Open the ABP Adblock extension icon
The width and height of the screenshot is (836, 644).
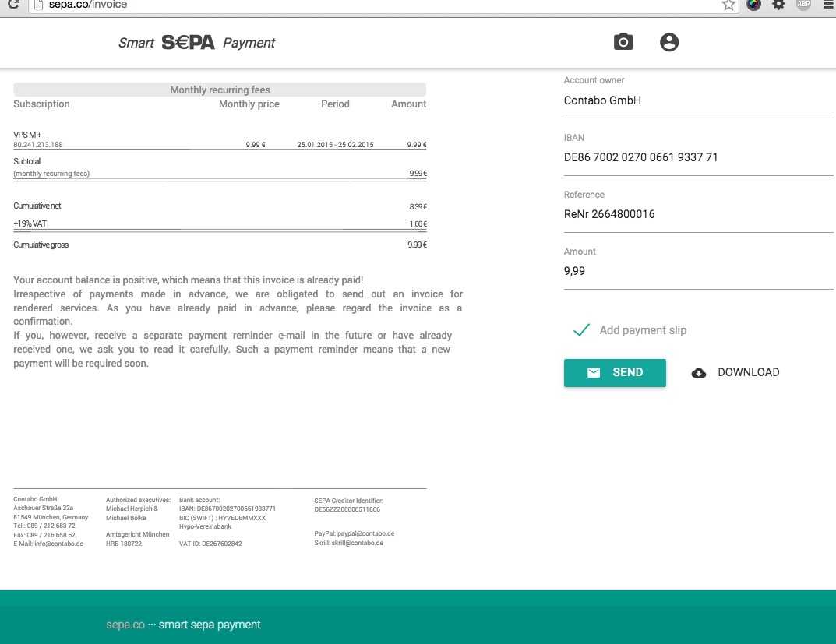803,4
